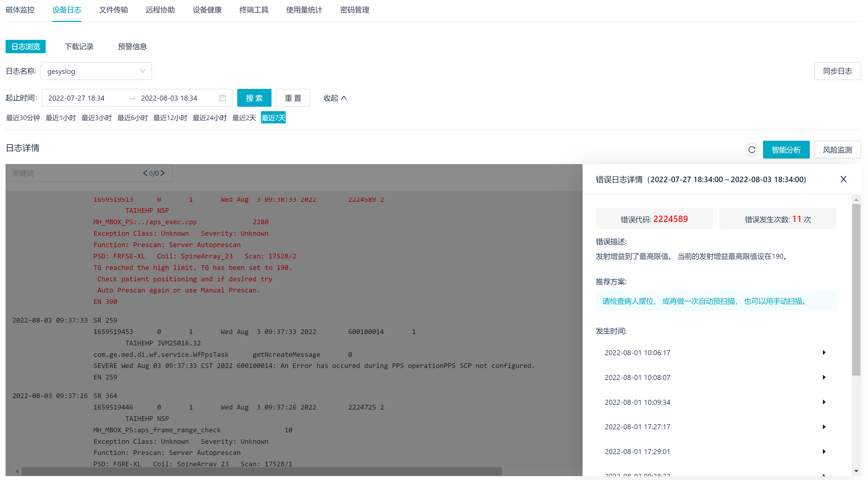
Task: Expand the 2022-08-01 10:06:17 occurrence
Action: [x=824, y=353]
